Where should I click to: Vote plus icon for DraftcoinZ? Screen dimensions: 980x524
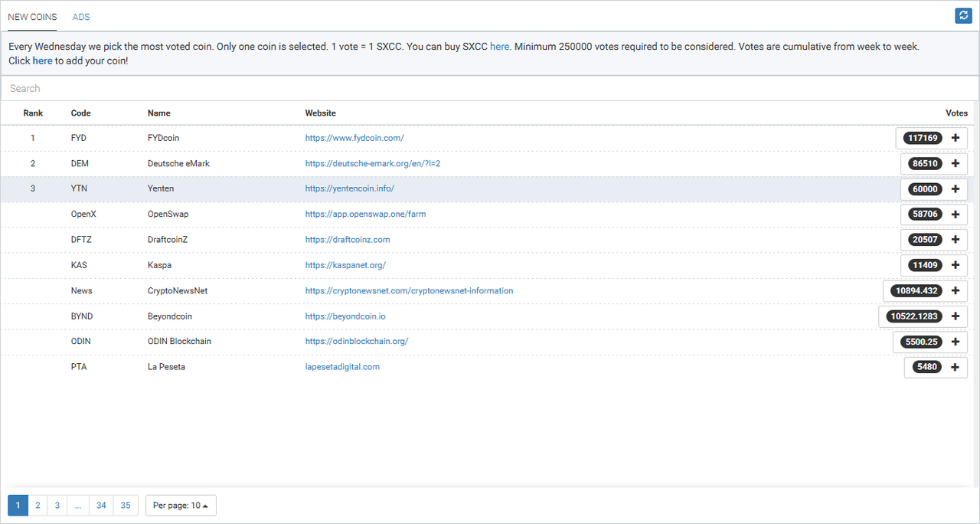(x=955, y=240)
